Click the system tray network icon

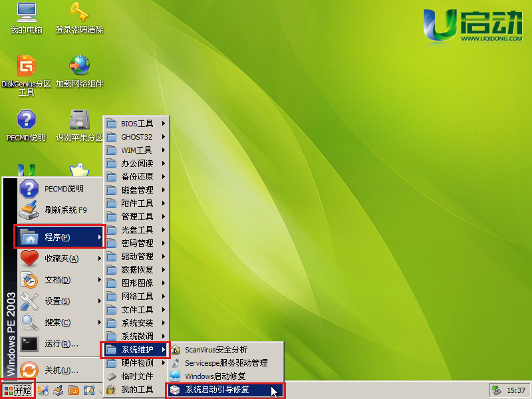tap(497, 390)
